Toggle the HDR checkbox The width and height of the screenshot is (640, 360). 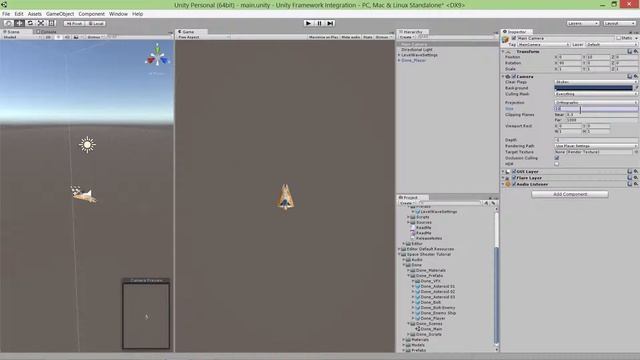pos(557,164)
